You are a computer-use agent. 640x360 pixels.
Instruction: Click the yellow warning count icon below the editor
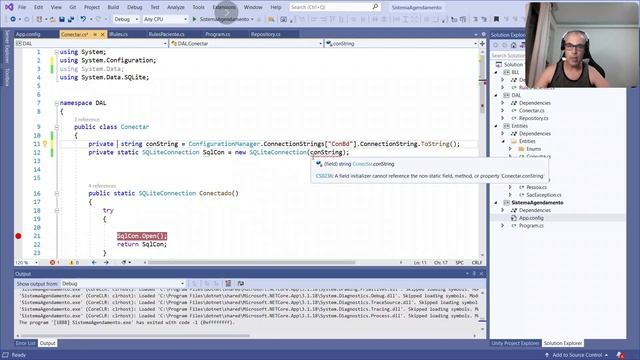(71, 262)
